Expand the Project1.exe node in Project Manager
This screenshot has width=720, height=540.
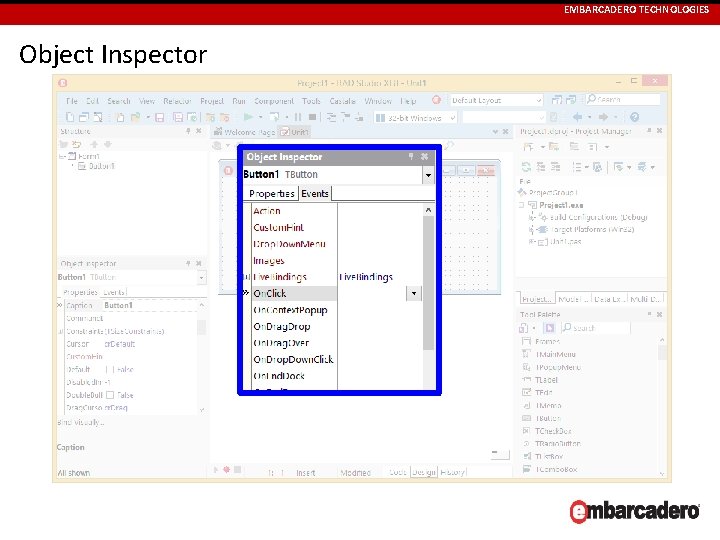tap(522, 205)
